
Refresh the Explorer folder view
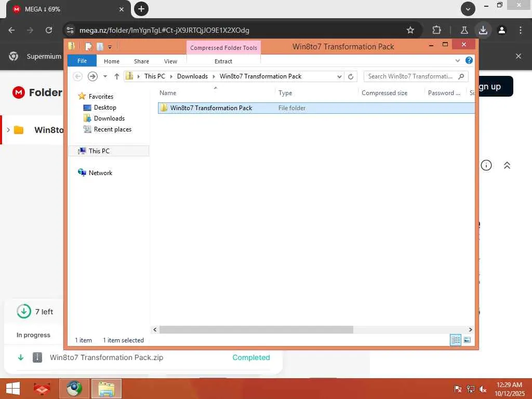pyautogui.click(x=351, y=77)
